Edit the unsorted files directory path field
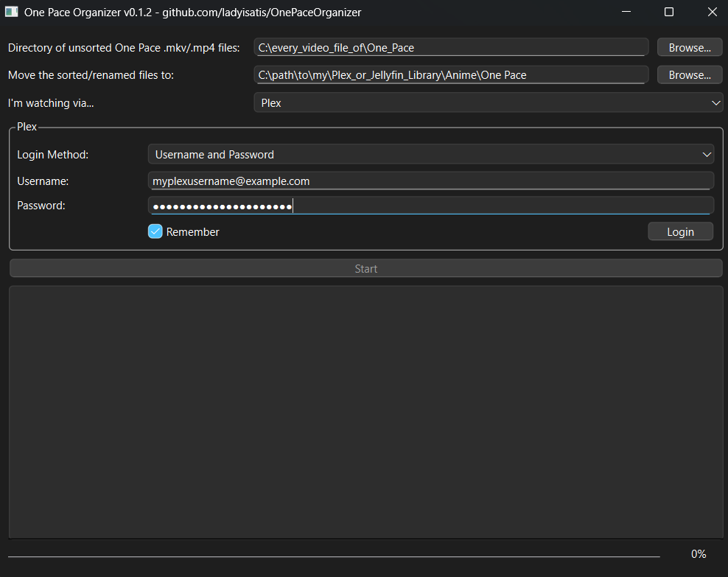This screenshot has width=728, height=577. [451, 47]
